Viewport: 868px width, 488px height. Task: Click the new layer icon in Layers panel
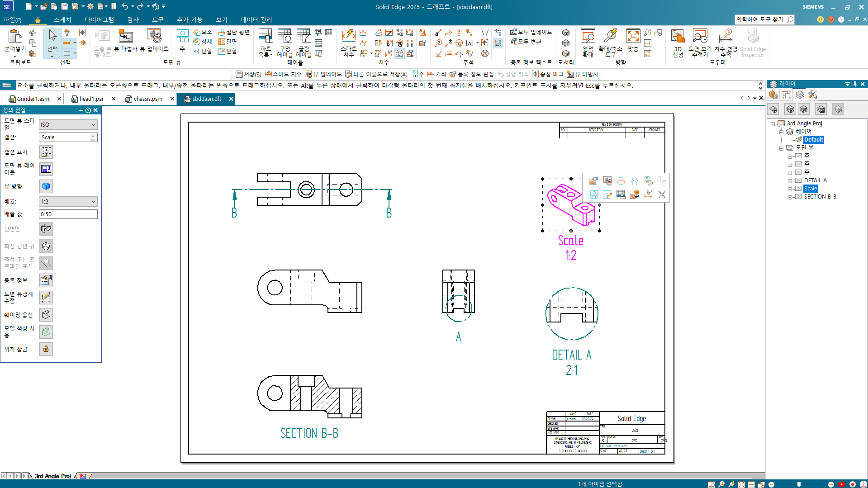coord(773,109)
